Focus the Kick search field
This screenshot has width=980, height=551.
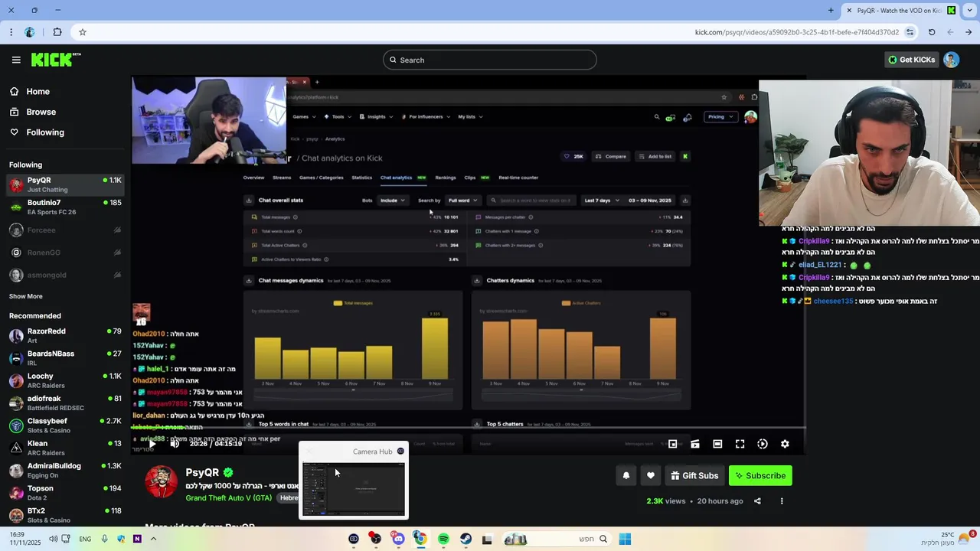tap(490, 60)
